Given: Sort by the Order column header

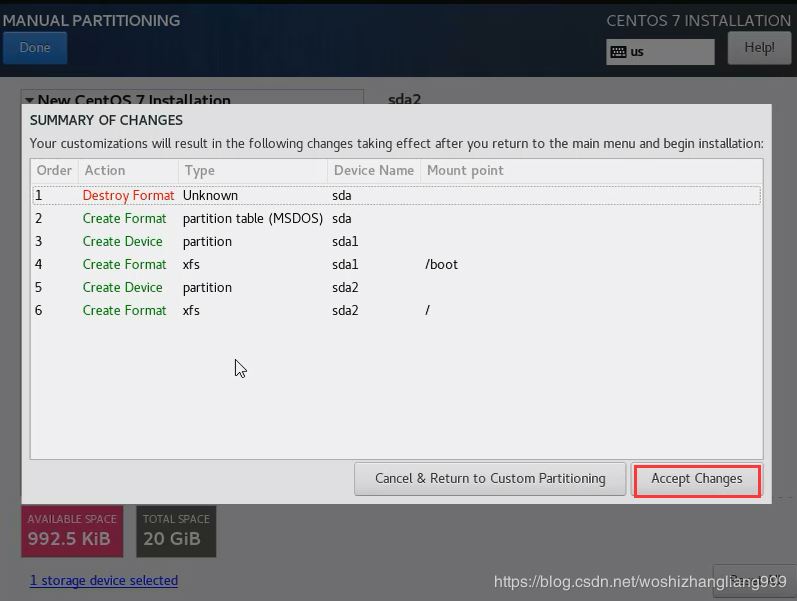Looking at the screenshot, I should click(54, 171).
